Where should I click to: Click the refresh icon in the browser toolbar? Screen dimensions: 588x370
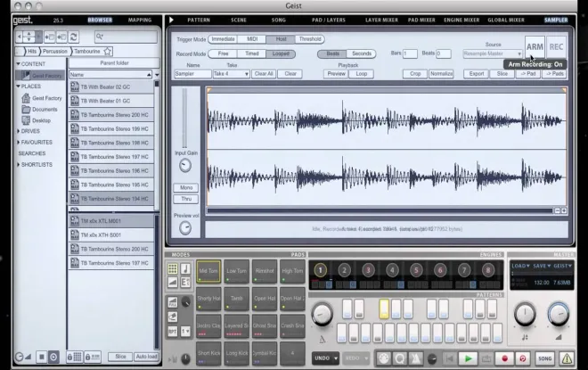point(73,37)
